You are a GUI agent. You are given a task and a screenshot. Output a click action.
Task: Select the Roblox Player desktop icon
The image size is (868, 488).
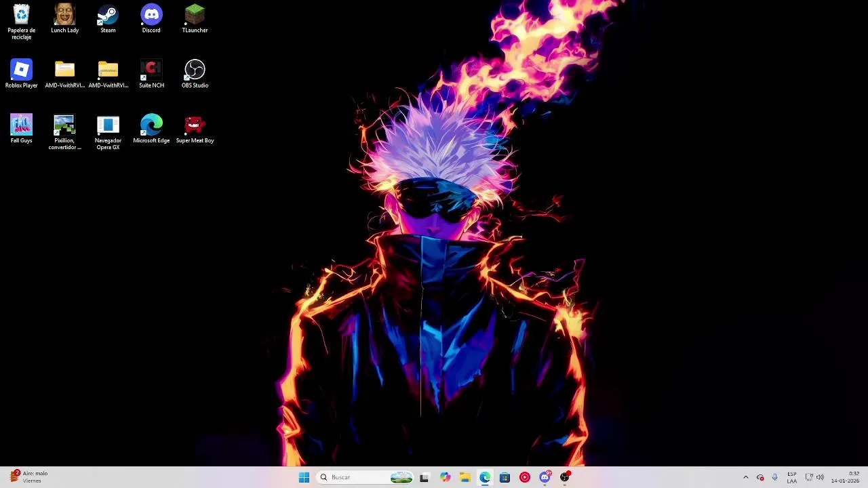(22, 74)
